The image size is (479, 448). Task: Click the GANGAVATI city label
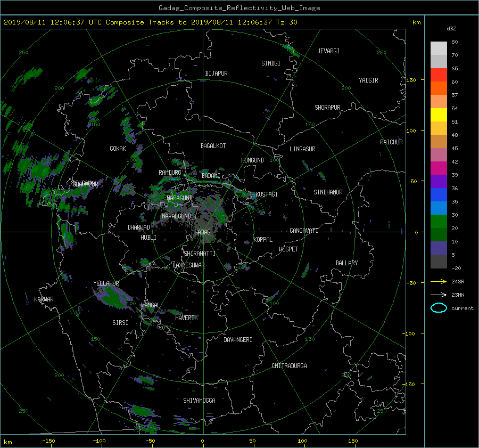[304, 230]
